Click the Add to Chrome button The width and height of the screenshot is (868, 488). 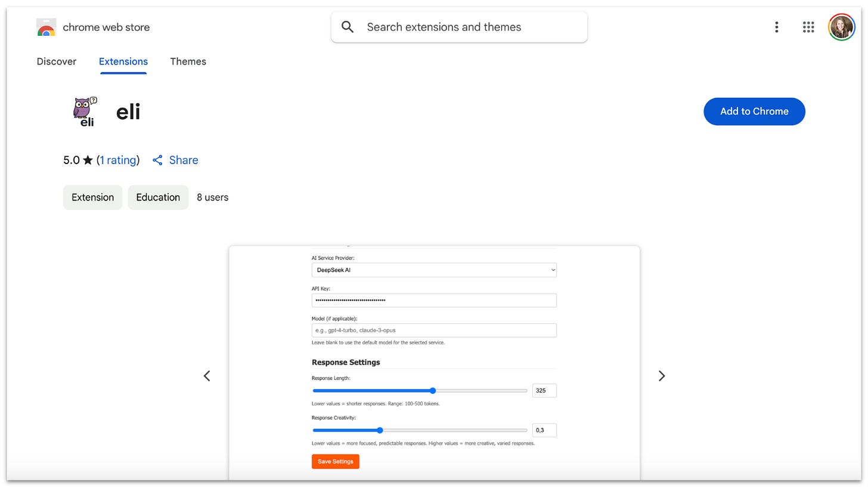click(x=754, y=112)
